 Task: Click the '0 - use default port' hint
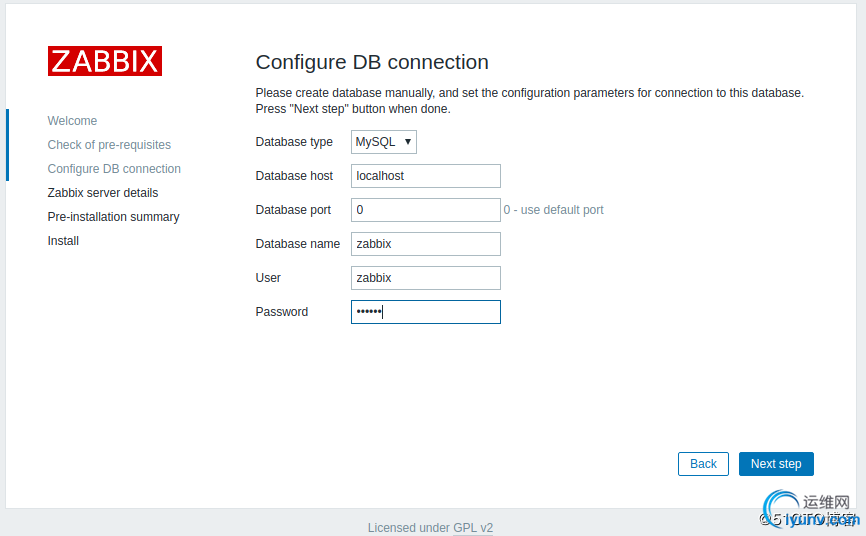(553, 210)
